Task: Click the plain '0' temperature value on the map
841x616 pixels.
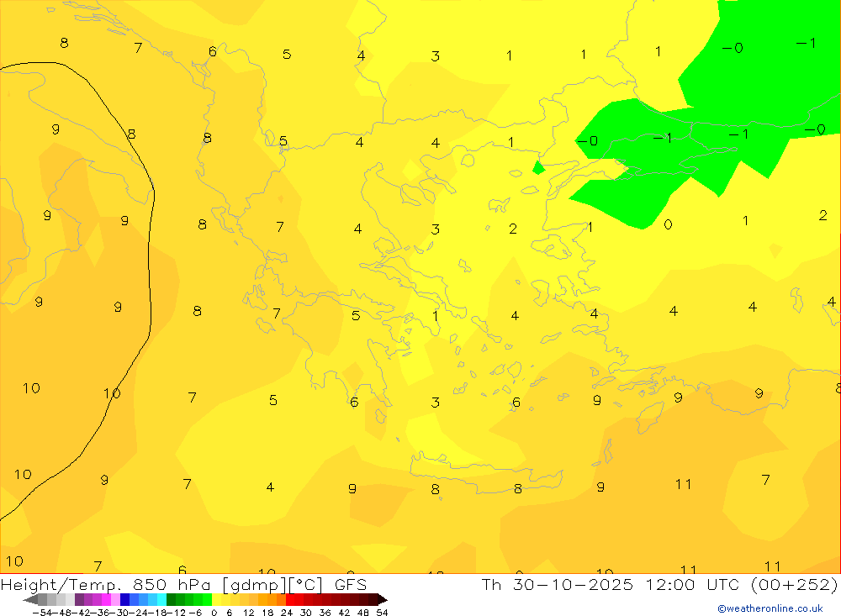Action: click(x=668, y=224)
